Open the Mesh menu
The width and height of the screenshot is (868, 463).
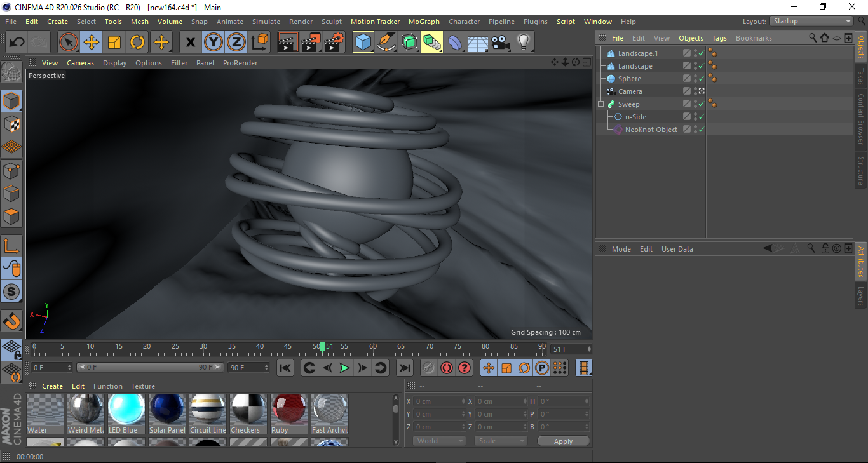140,22
